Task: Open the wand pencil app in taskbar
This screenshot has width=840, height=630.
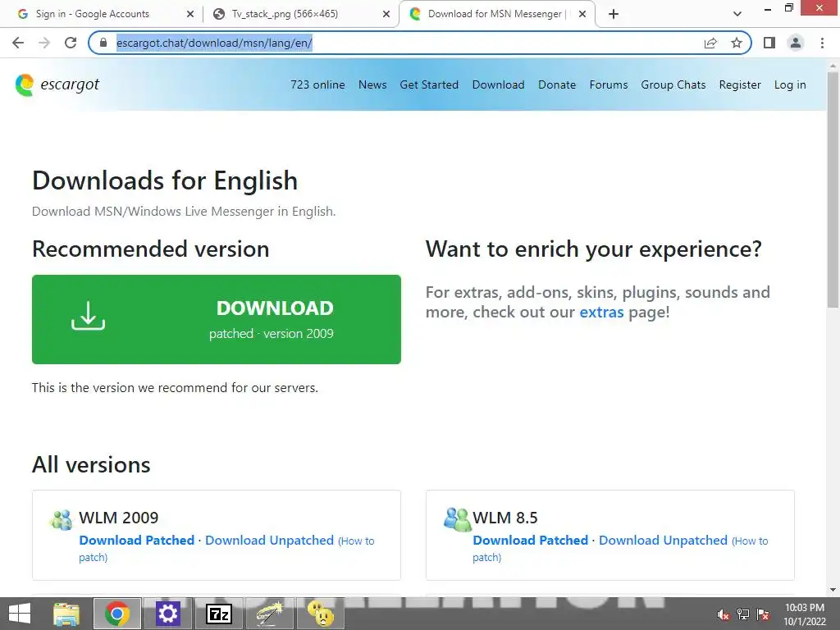Action: (x=269, y=614)
